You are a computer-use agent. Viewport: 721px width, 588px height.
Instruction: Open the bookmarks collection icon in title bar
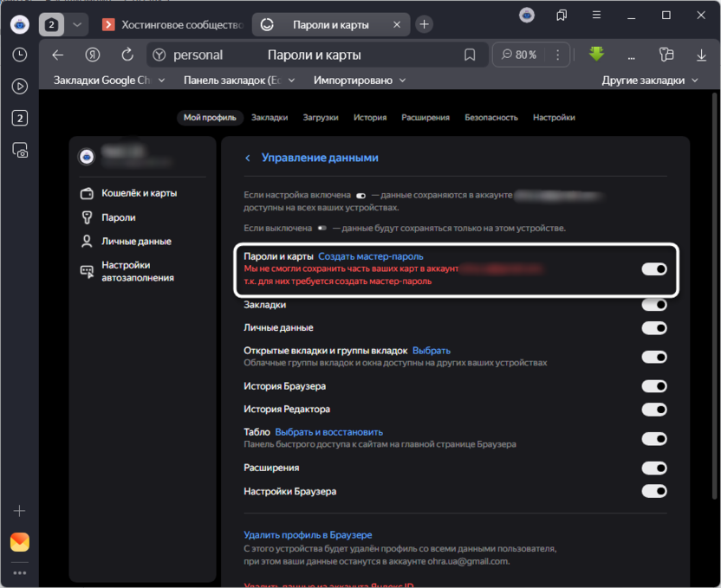coord(562,16)
